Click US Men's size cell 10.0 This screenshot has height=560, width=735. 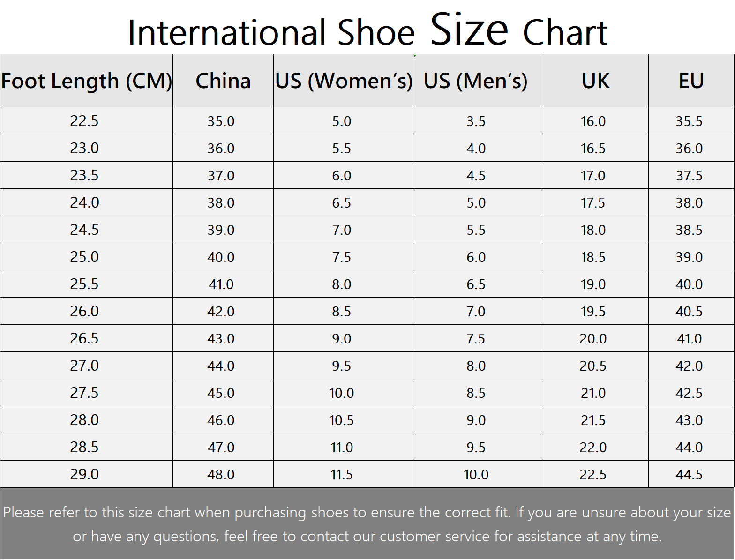478,474
